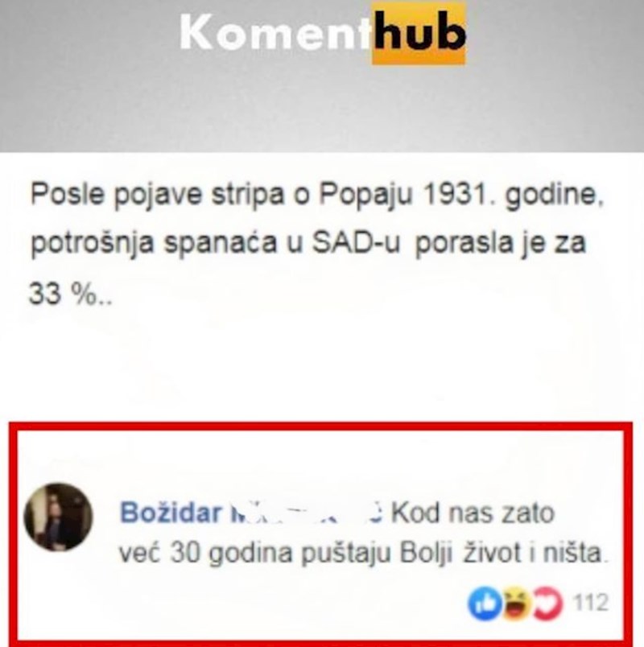This screenshot has height=647, width=644.
Task: Click the word "SAD-u" in the post
Action: coord(356,241)
